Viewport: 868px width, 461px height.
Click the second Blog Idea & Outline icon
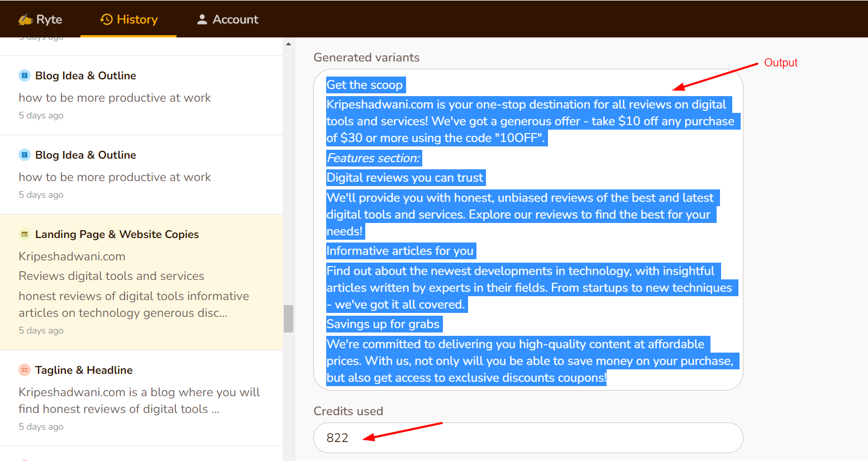point(25,155)
